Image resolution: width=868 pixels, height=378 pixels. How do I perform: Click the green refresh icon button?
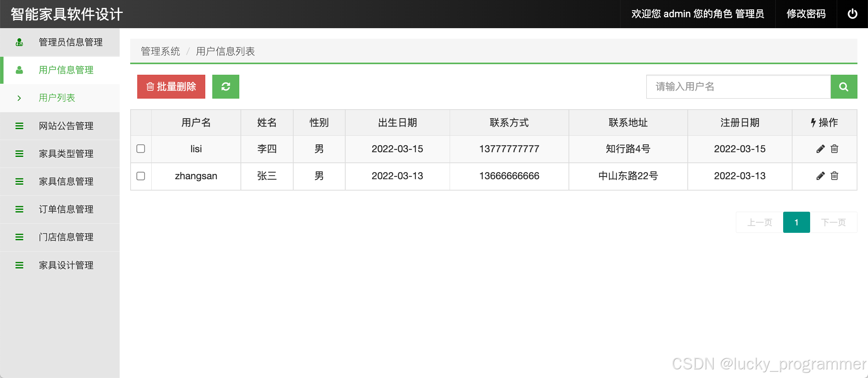point(226,86)
